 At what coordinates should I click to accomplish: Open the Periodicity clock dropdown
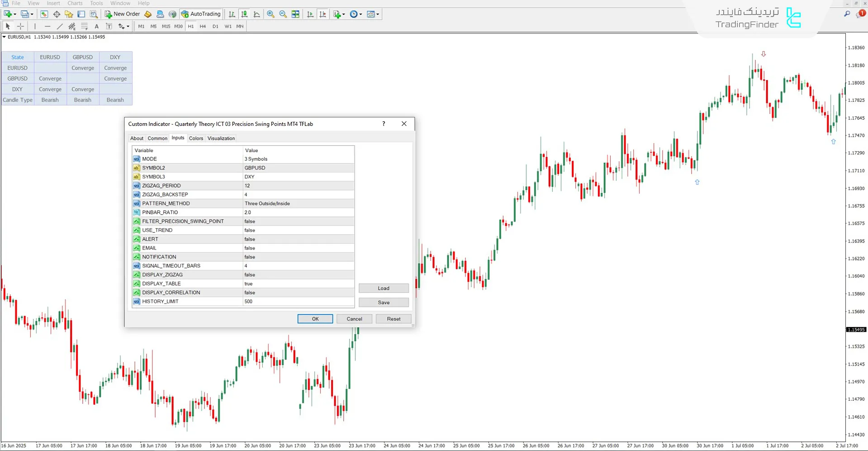click(356, 14)
